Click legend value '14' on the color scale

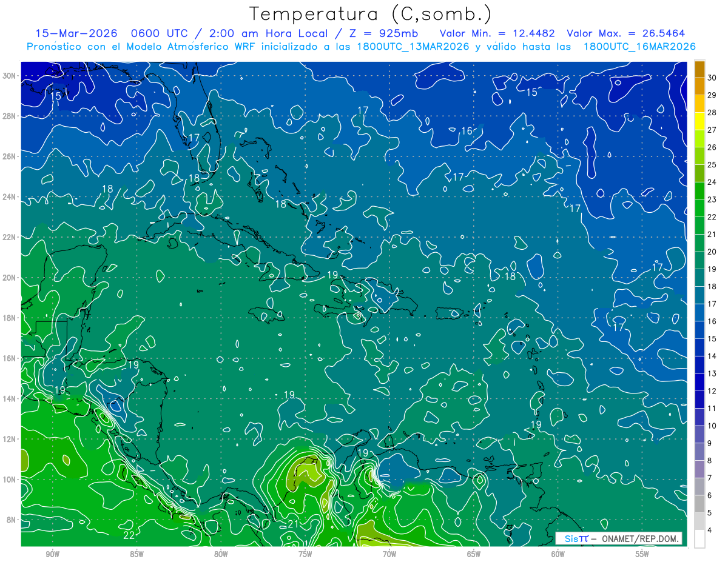pyautogui.click(x=712, y=356)
